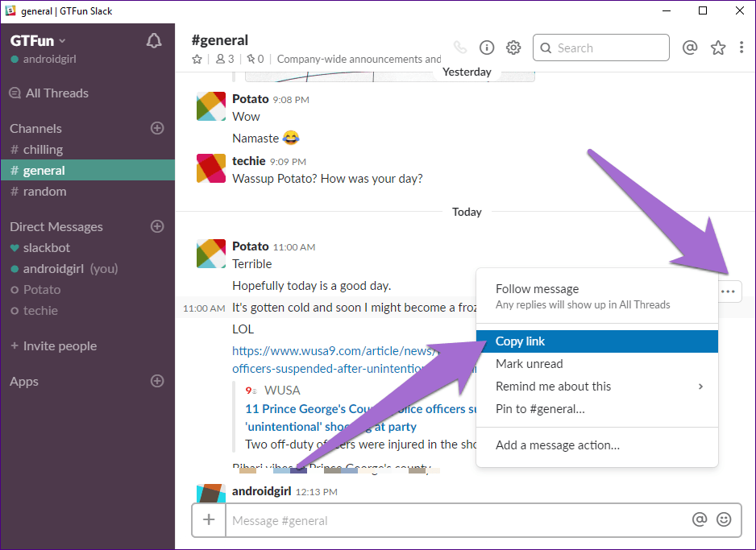Choose Copy link from menu
This screenshot has width=756, height=550.
(x=597, y=341)
